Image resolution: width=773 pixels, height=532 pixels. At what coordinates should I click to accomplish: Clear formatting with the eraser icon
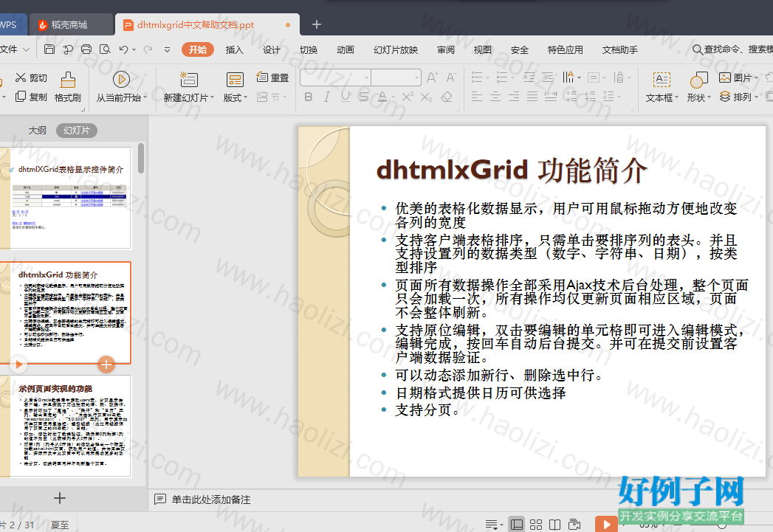pos(447,97)
